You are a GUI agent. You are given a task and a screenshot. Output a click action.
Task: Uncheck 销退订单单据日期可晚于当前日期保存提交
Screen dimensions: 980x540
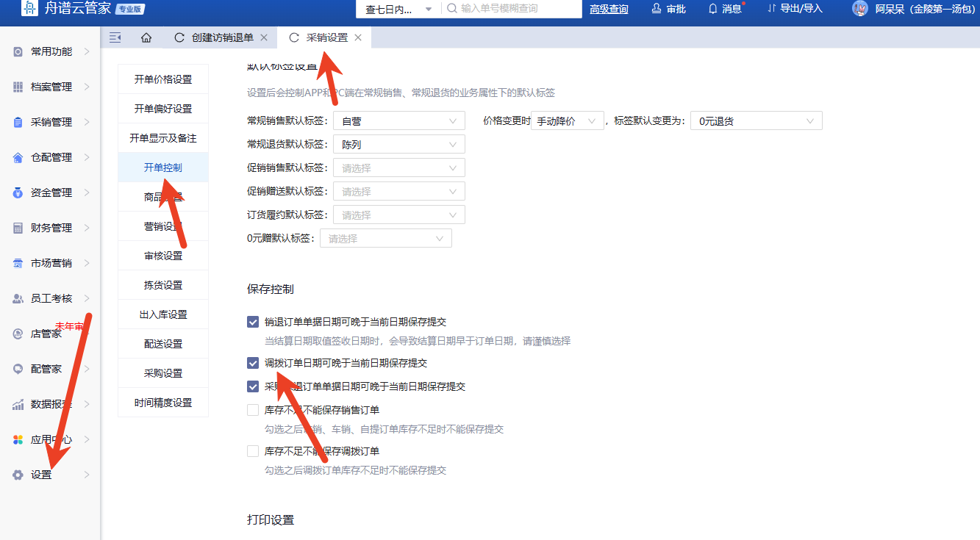(x=253, y=322)
